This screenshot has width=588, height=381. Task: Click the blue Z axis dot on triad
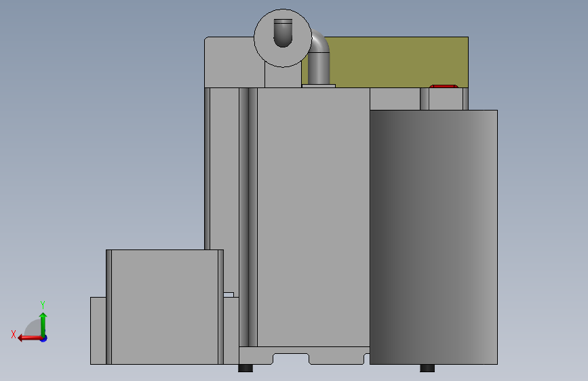[x=44, y=339]
